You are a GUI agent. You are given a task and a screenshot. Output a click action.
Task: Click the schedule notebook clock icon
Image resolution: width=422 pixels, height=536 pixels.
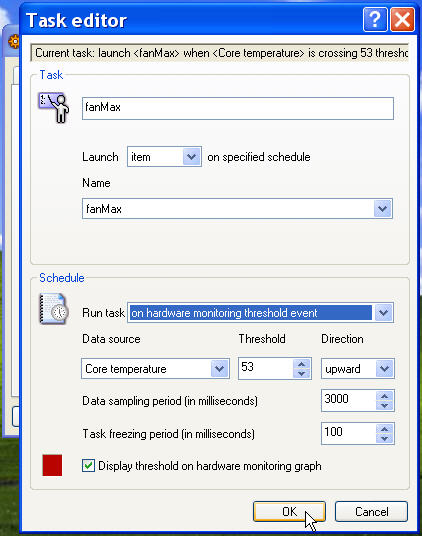point(54,309)
